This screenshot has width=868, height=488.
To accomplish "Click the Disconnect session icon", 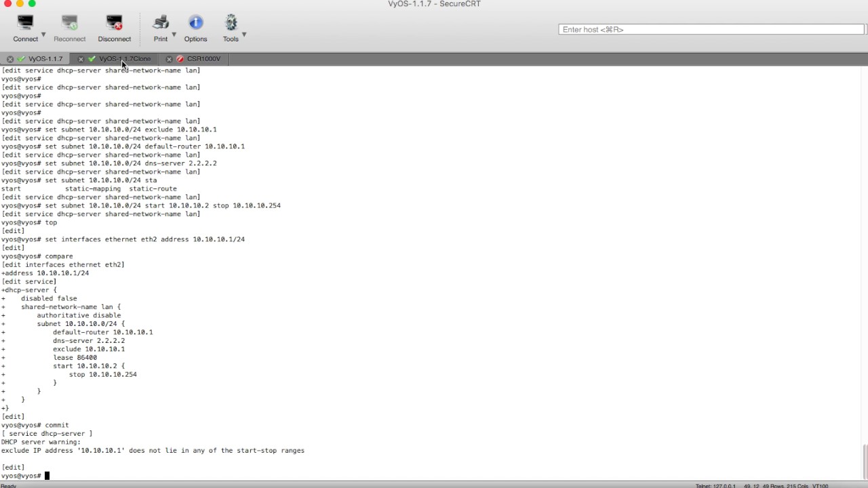I will point(115,23).
